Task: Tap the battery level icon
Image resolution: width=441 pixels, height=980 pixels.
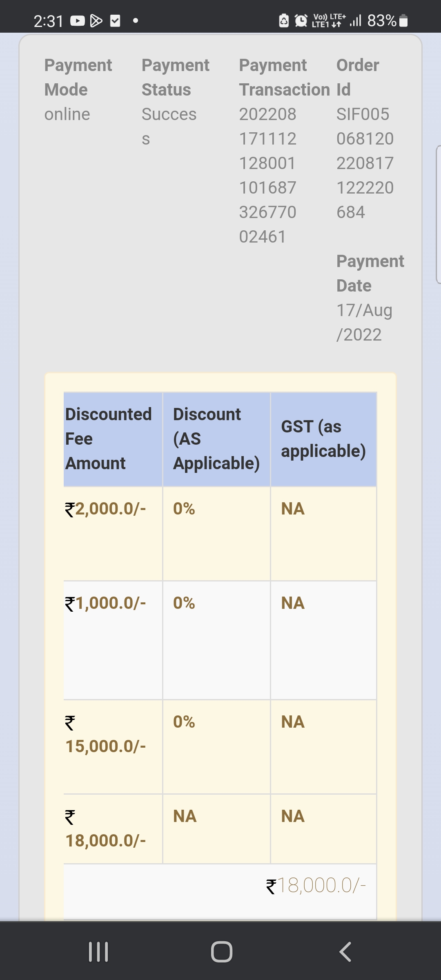Action: 403,20
